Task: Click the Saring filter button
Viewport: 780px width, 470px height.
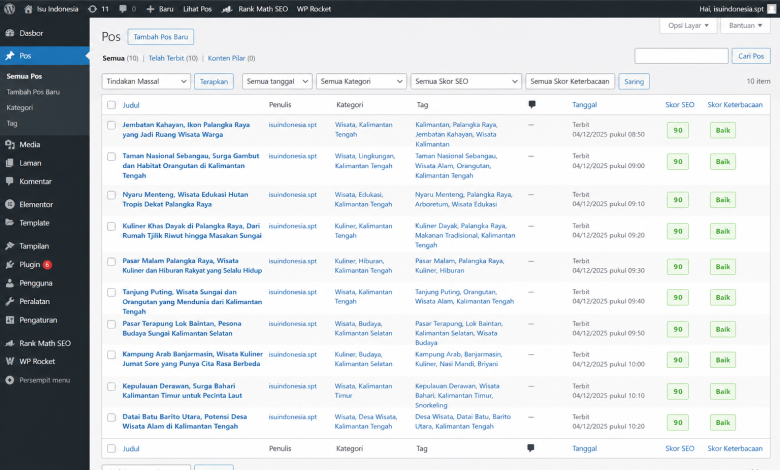Action: [634, 82]
